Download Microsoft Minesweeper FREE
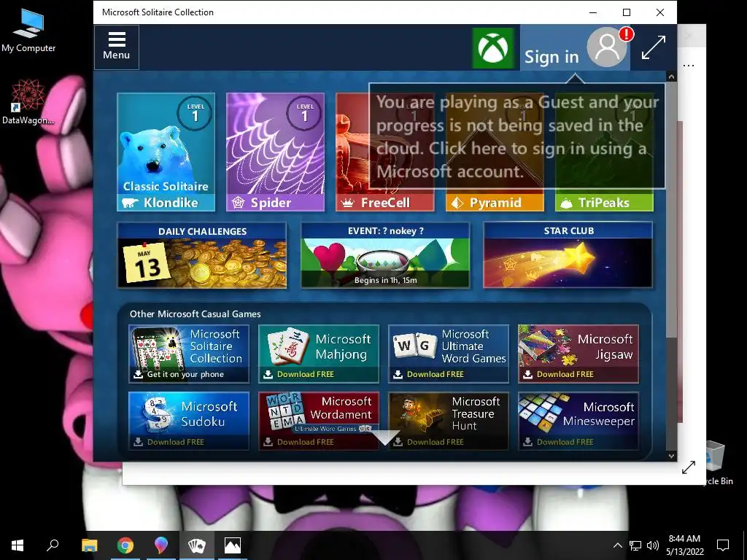This screenshot has width=747, height=560. click(578, 421)
